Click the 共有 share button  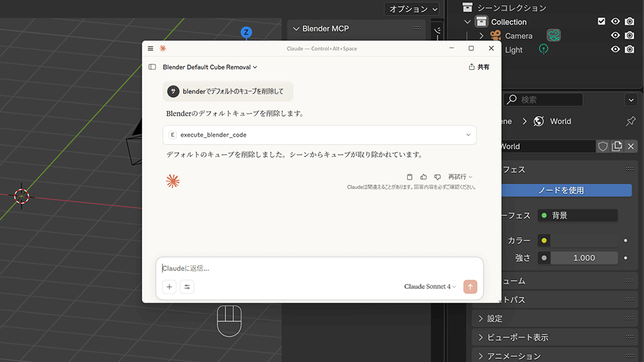pos(479,67)
